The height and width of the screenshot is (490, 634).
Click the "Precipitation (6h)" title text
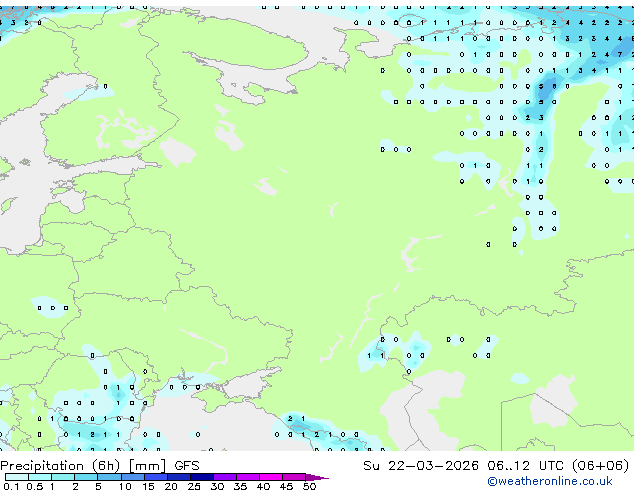coord(60,466)
